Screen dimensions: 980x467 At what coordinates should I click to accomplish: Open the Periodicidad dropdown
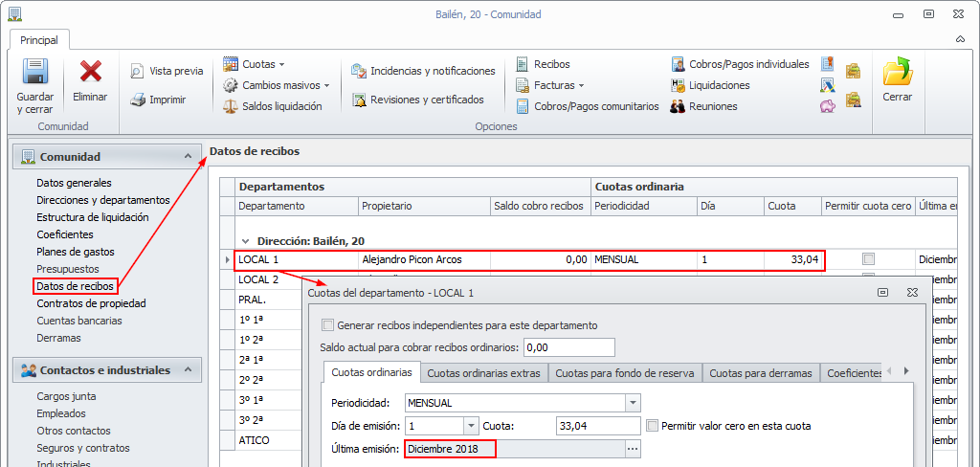[x=632, y=403]
